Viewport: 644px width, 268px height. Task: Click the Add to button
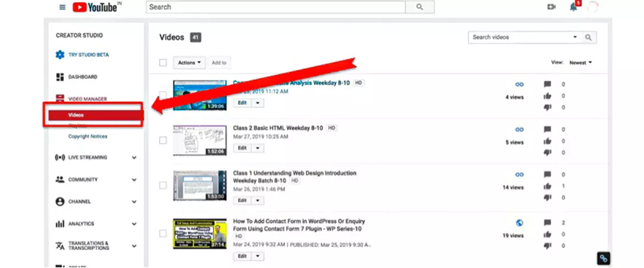[x=219, y=63]
